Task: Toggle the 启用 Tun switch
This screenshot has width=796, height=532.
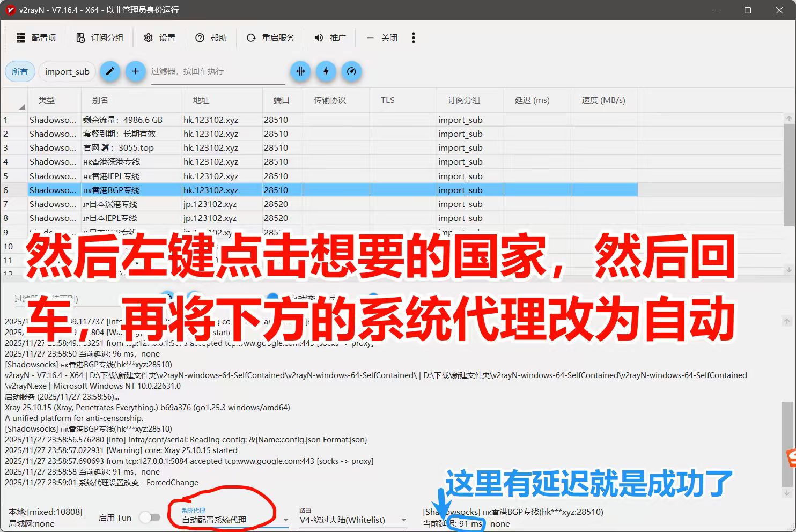Action: [150, 517]
